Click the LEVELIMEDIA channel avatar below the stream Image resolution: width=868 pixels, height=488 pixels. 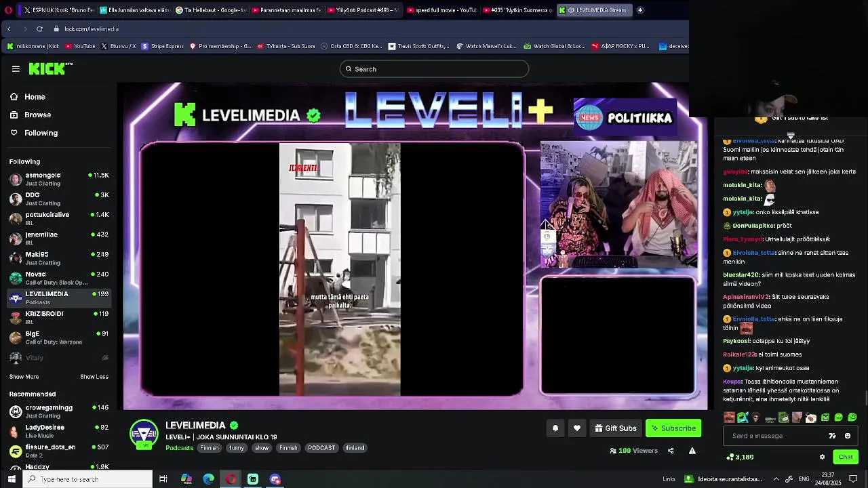coord(144,435)
